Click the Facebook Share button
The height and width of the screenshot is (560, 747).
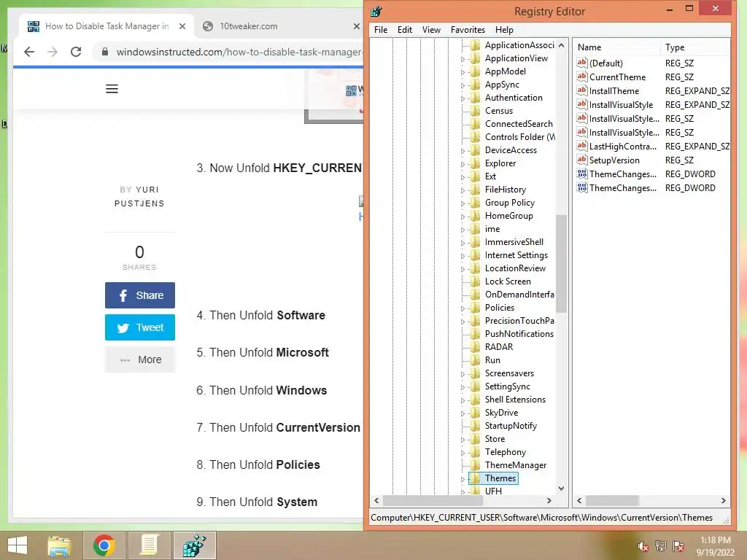click(x=140, y=295)
